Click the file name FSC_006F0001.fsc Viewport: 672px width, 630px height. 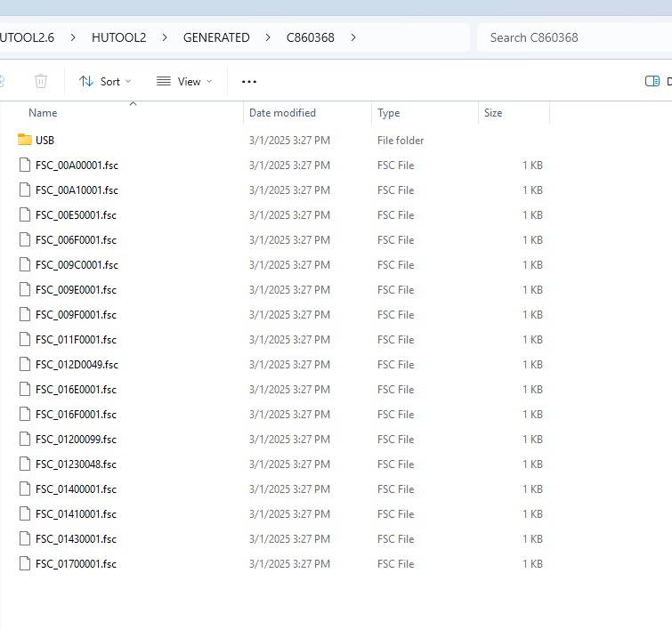coord(76,240)
